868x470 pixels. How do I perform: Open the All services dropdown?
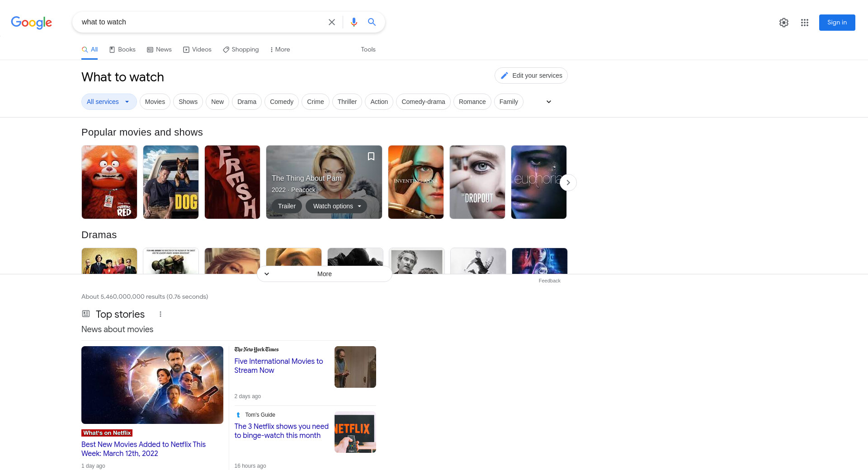[x=108, y=102]
